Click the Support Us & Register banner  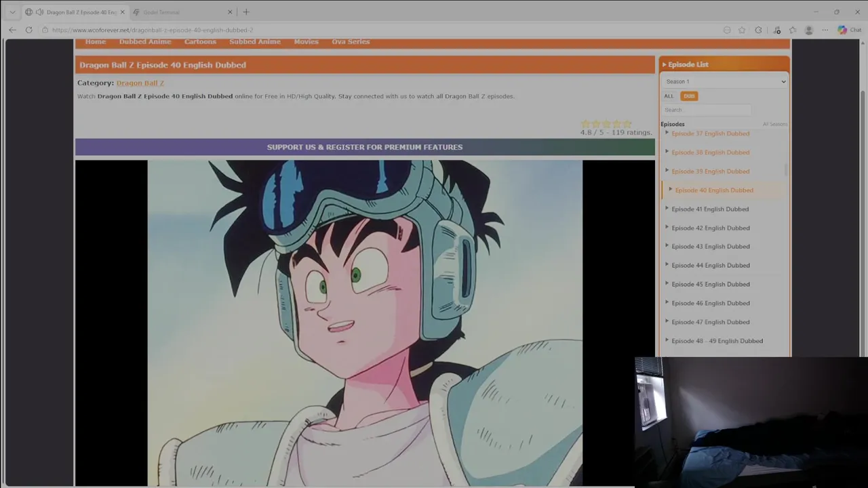coord(365,147)
